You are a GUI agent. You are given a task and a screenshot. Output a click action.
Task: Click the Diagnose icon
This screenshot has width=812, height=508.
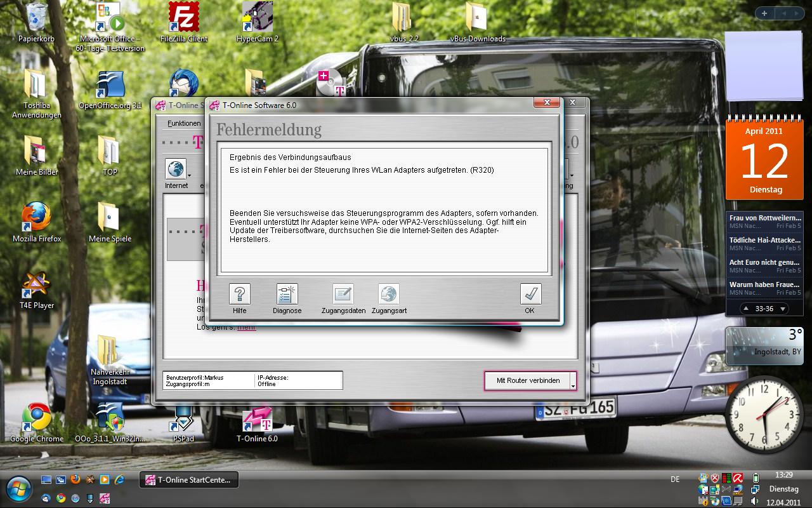point(287,295)
